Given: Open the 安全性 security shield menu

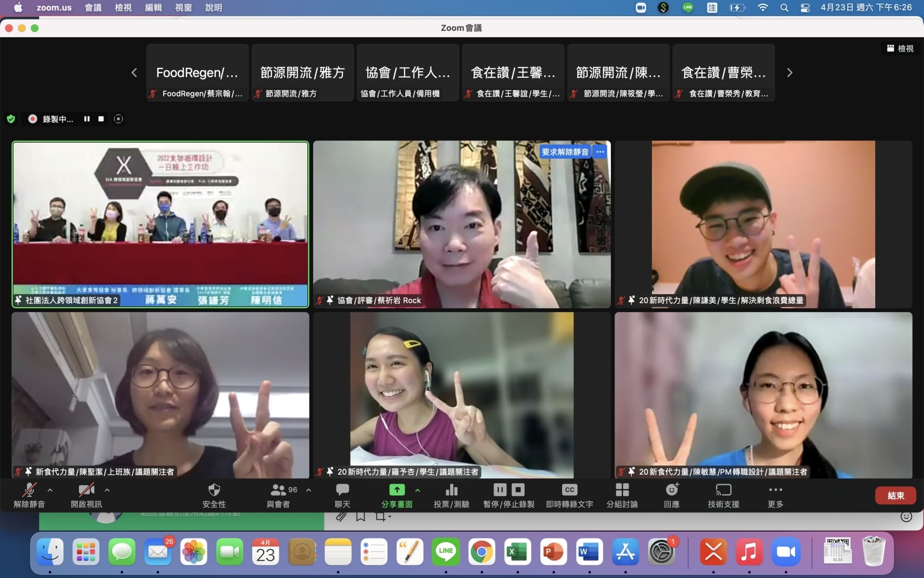Looking at the screenshot, I should click(x=214, y=495).
